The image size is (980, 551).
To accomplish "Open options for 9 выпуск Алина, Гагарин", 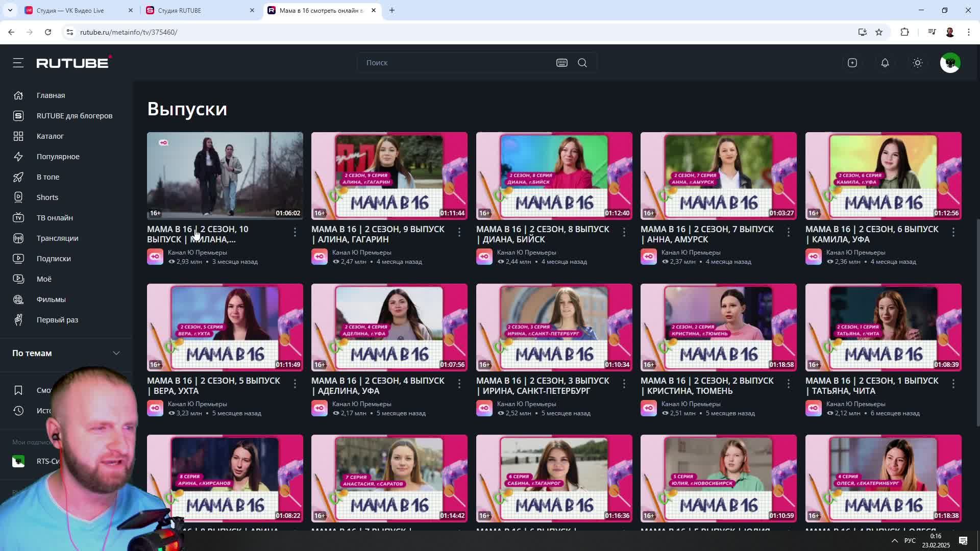I will point(459,232).
